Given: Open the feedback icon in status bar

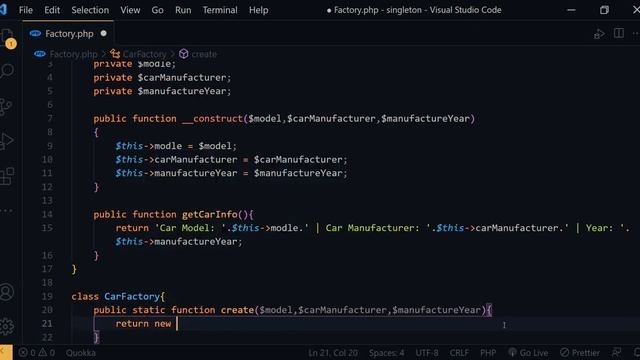Looking at the screenshot, I should click(617, 353).
